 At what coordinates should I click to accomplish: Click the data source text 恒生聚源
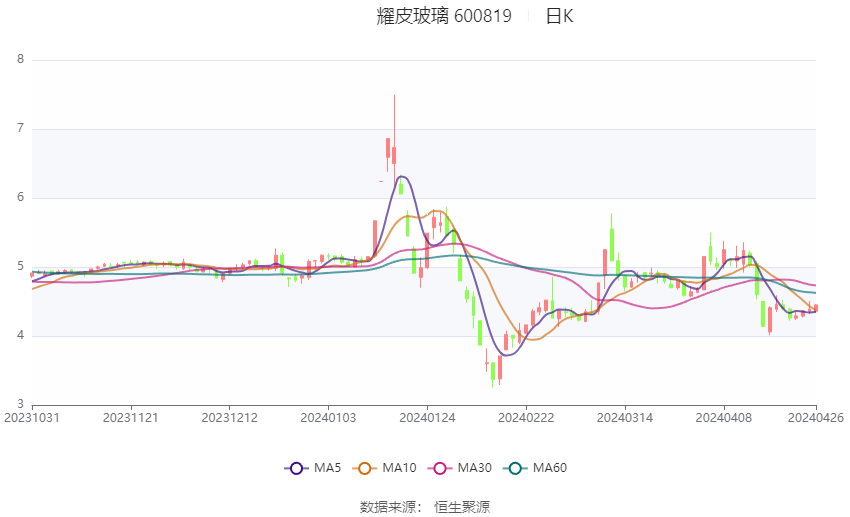462,507
